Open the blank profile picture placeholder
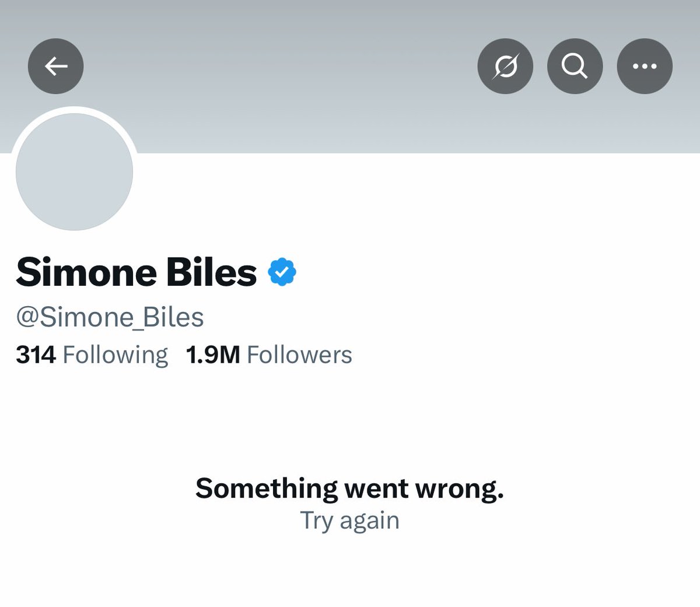The image size is (700, 607). point(74,171)
